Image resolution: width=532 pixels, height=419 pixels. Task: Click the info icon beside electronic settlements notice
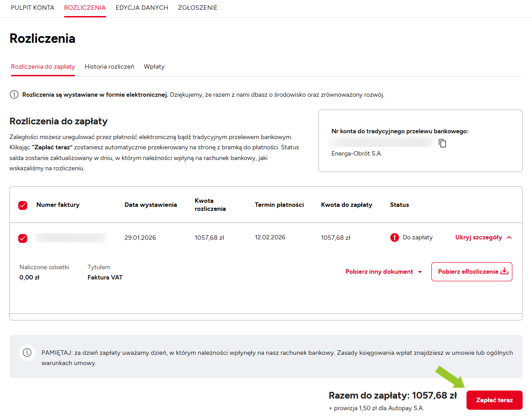(14, 94)
